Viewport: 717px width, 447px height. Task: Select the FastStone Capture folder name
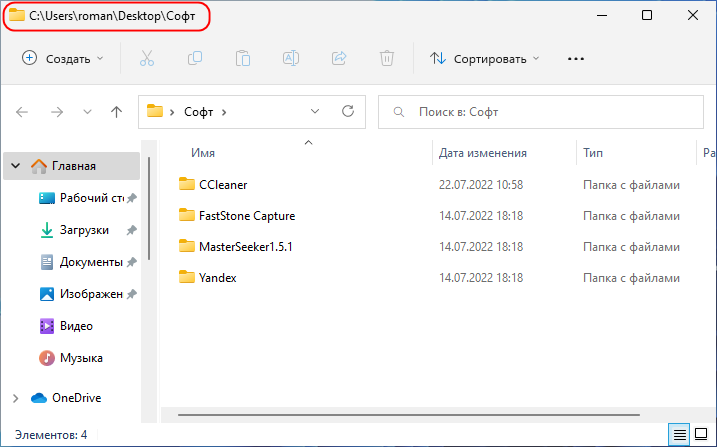point(247,216)
